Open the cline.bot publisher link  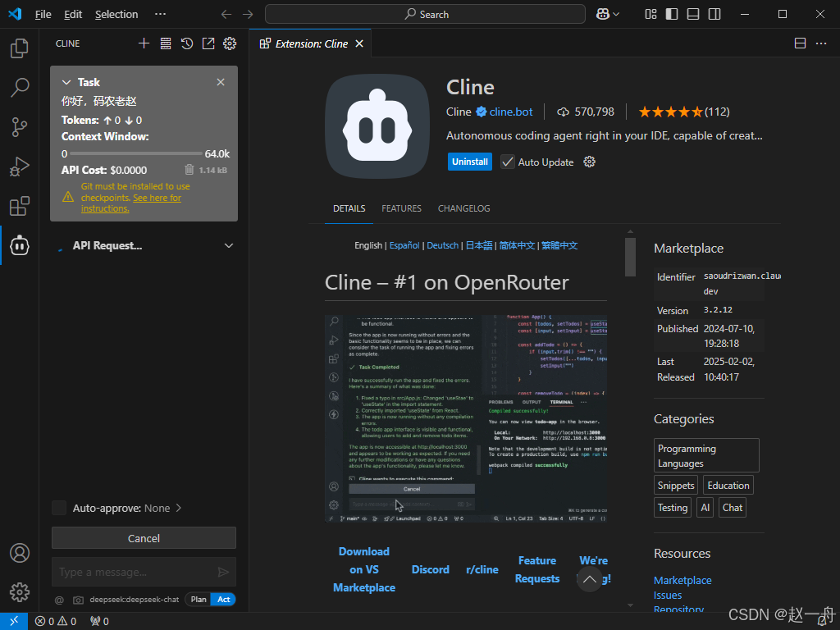(510, 112)
